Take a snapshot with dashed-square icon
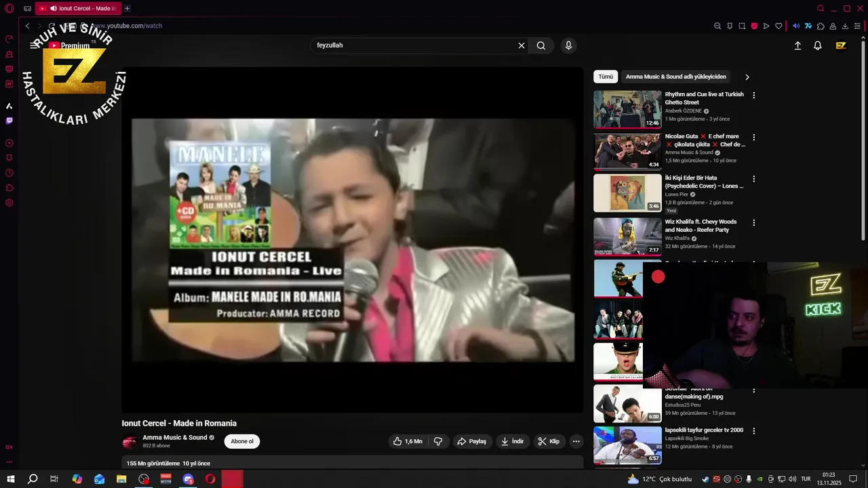The image size is (868, 488). point(742,26)
